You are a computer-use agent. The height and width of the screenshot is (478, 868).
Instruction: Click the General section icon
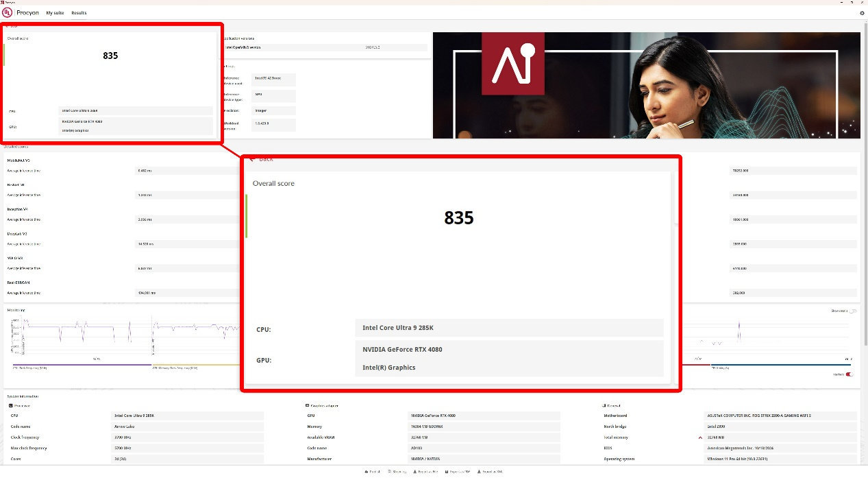pos(605,406)
